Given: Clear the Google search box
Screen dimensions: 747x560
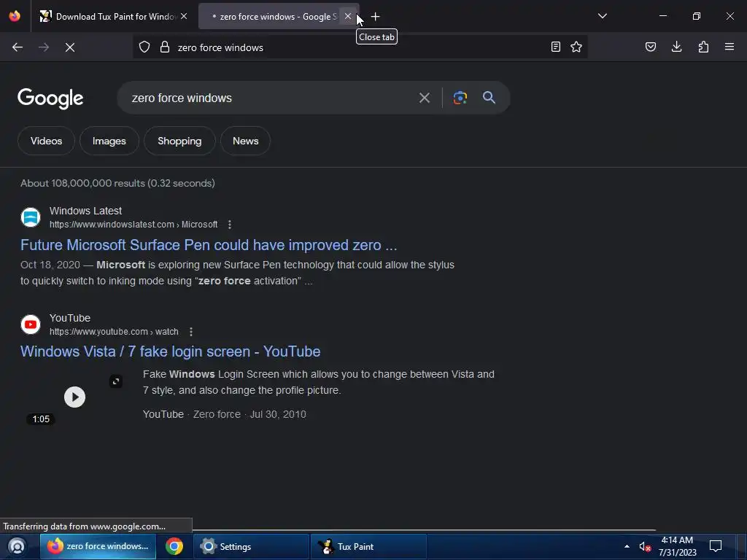Looking at the screenshot, I should [425, 98].
